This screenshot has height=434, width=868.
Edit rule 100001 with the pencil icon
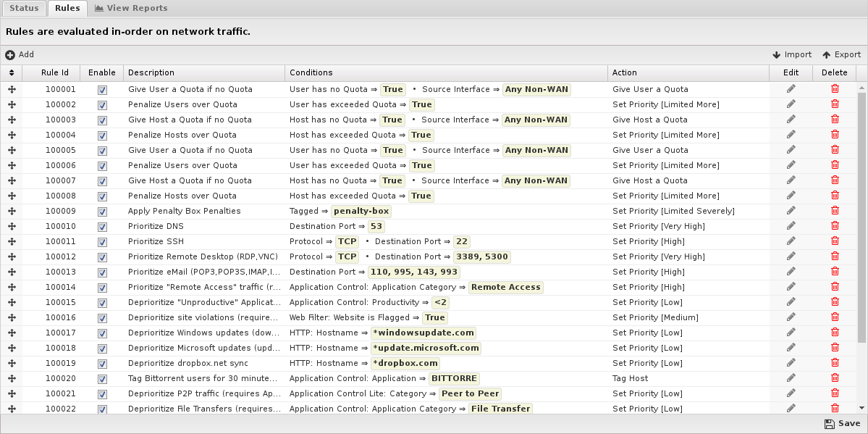tap(791, 89)
